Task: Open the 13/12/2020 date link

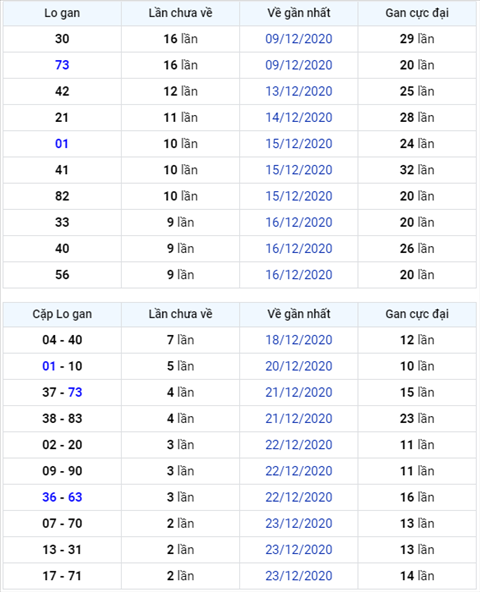Action: click(x=299, y=91)
